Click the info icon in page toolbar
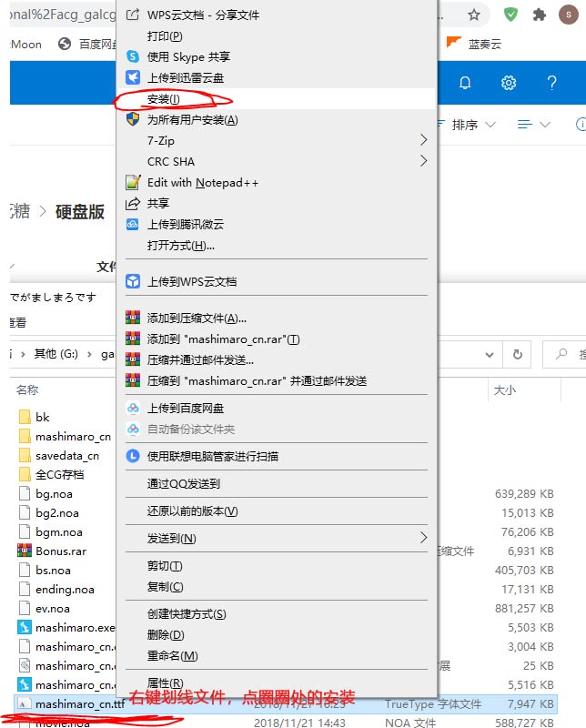586x728 pixels. [581, 125]
